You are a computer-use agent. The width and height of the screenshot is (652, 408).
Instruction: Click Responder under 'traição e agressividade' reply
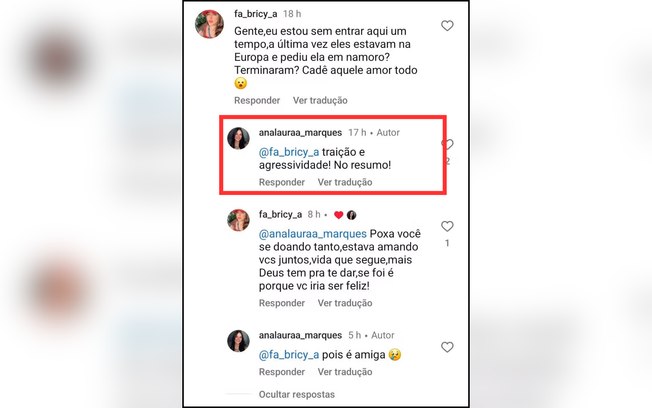(282, 182)
